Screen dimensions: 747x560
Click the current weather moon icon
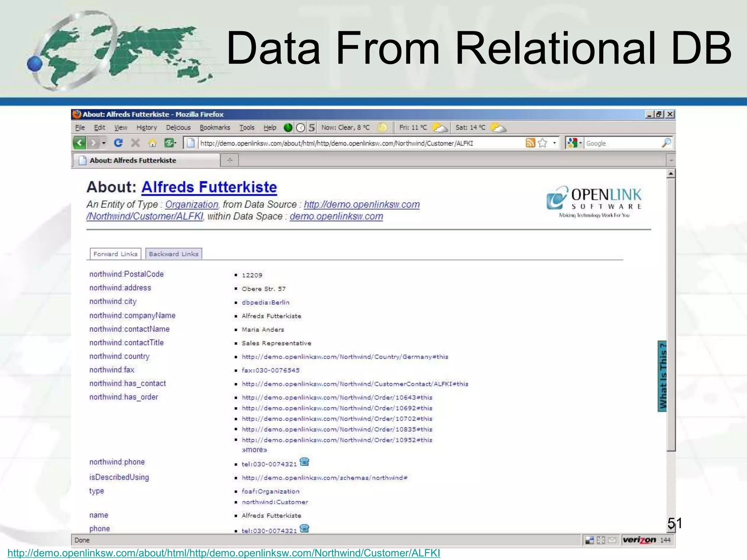[x=382, y=128]
